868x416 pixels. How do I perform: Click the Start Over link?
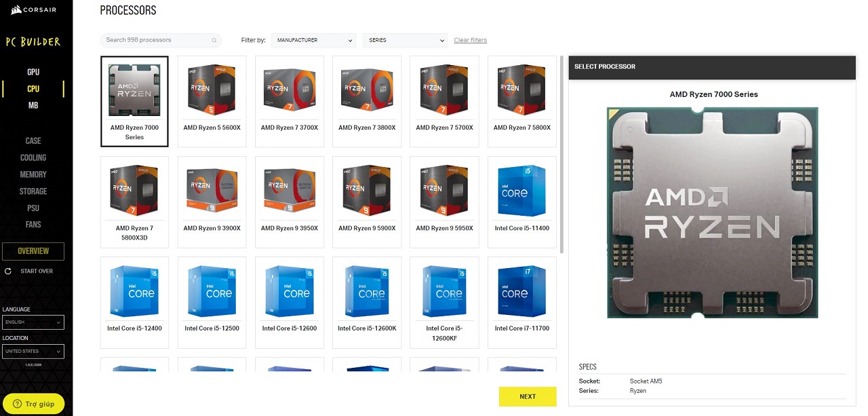(x=37, y=271)
